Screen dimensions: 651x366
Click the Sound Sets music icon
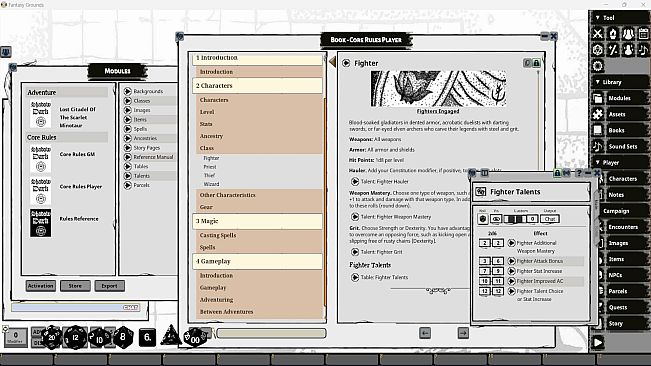(x=597, y=146)
